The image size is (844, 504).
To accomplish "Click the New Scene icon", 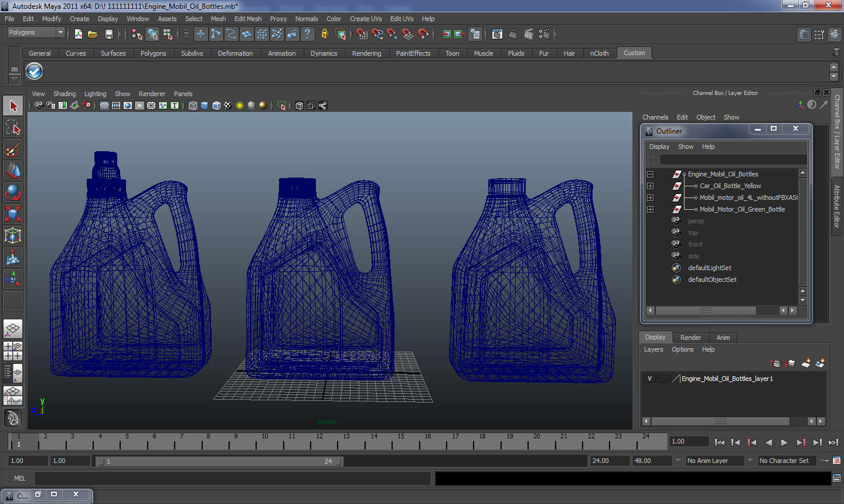I will [x=79, y=34].
